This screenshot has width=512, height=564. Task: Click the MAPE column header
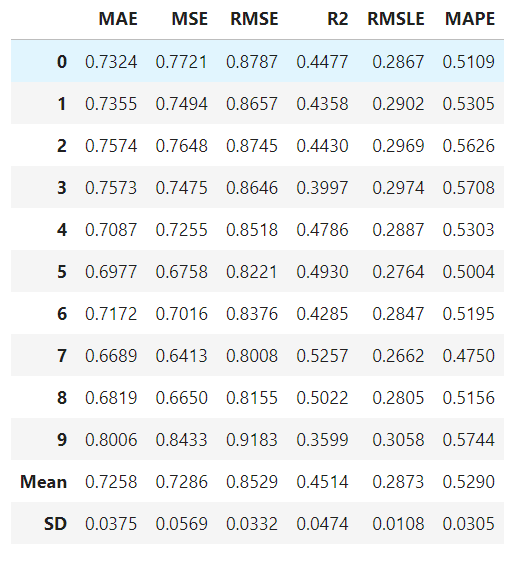(470, 19)
